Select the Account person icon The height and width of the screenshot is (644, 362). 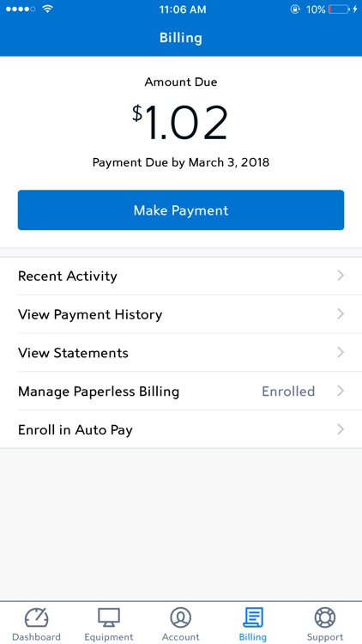coord(181,617)
